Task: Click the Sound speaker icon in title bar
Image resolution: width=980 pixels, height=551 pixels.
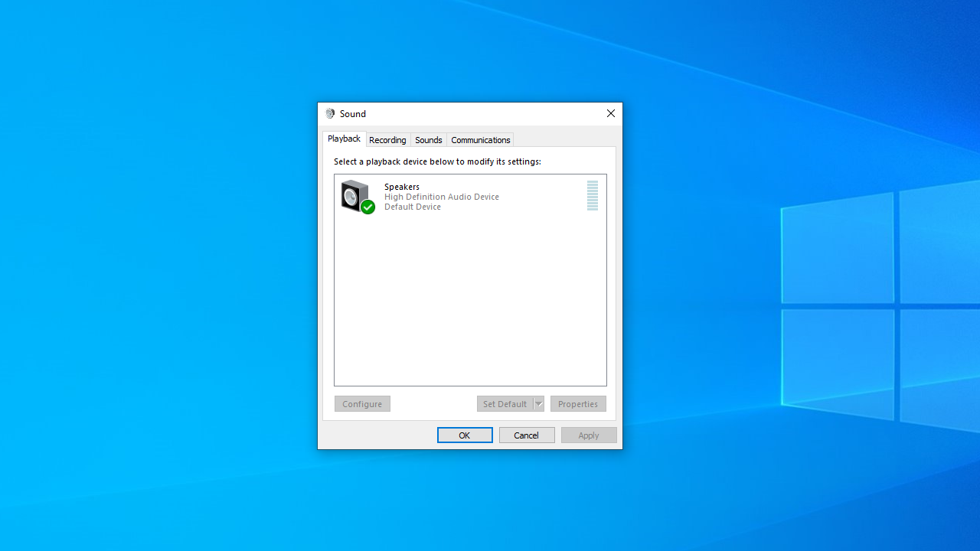Action: 330,113
